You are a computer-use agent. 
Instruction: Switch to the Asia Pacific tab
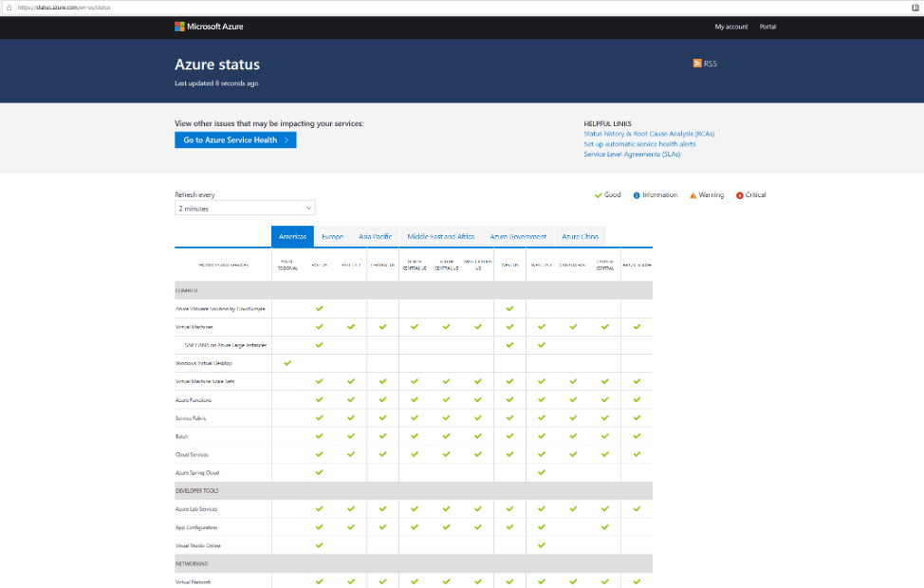tap(376, 237)
